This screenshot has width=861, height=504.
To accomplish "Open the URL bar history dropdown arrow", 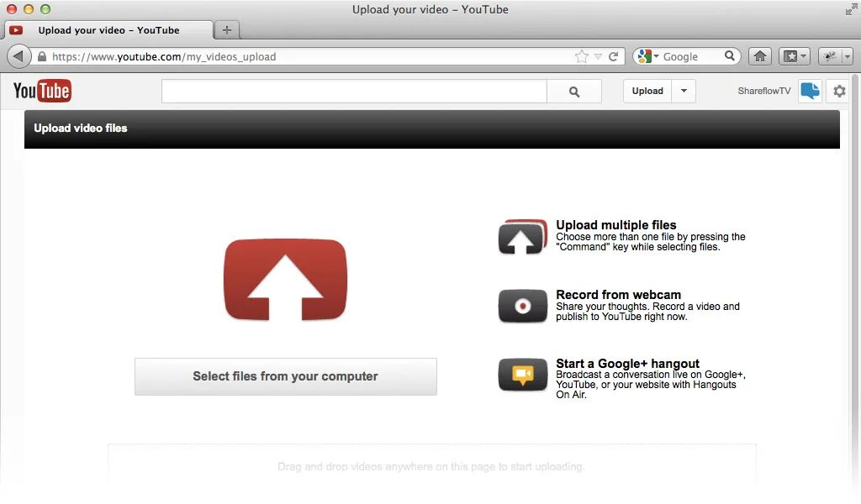I will [x=598, y=56].
